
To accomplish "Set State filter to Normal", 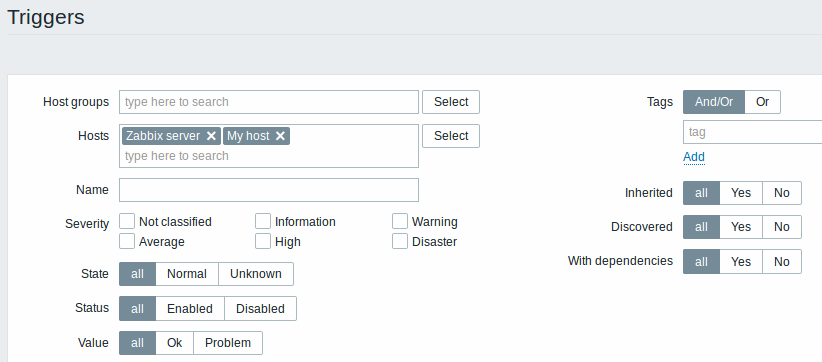I will (187, 274).
